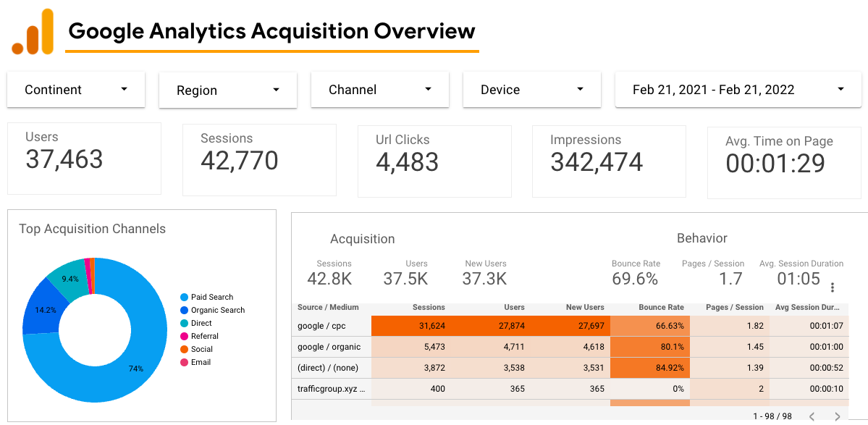The width and height of the screenshot is (868, 425).
Task: Open the Continent filter dropdown
Action: (76, 90)
